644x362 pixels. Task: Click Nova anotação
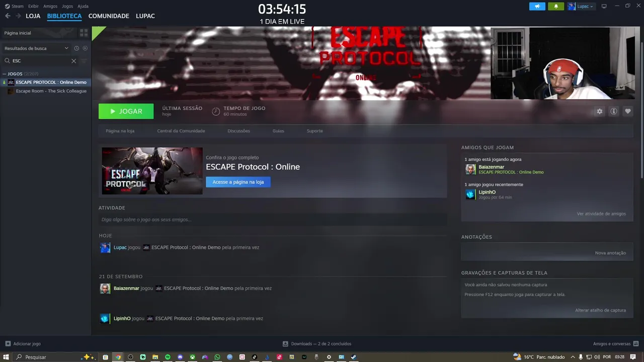610,253
